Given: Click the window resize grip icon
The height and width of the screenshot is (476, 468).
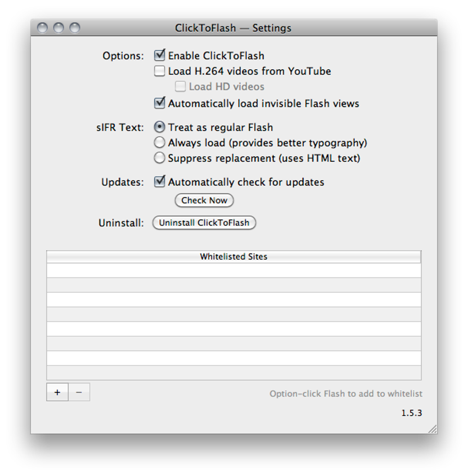Looking at the screenshot, I should point(433,429).
